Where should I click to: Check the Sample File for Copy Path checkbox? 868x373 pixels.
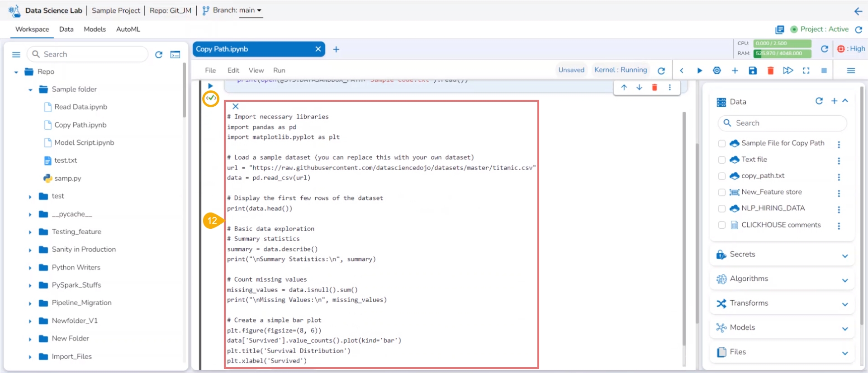click(722, 143)
